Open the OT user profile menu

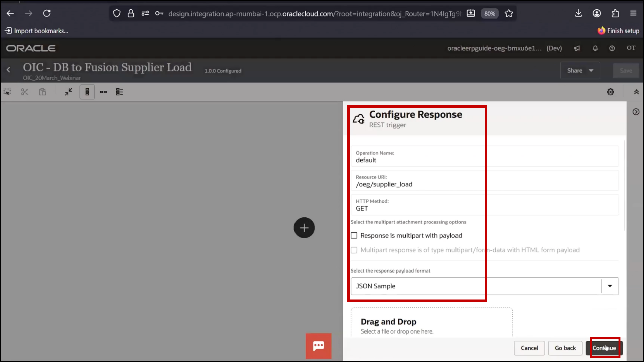click(x=631, y=48)
